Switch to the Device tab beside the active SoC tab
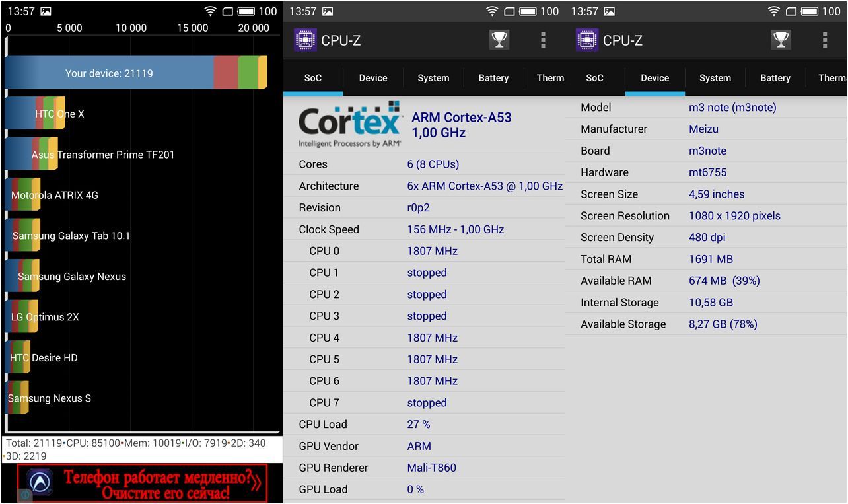 coord(373,78)
